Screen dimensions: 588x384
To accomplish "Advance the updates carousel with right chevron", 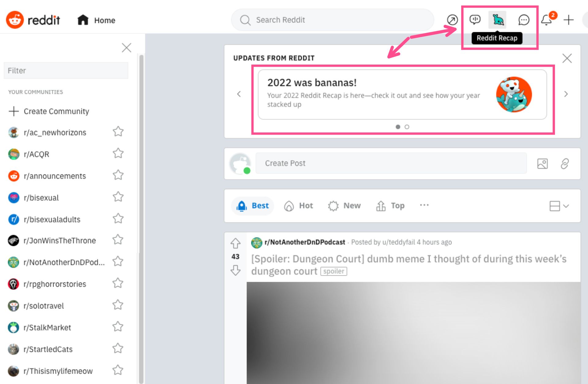I will tap(566, 94).
